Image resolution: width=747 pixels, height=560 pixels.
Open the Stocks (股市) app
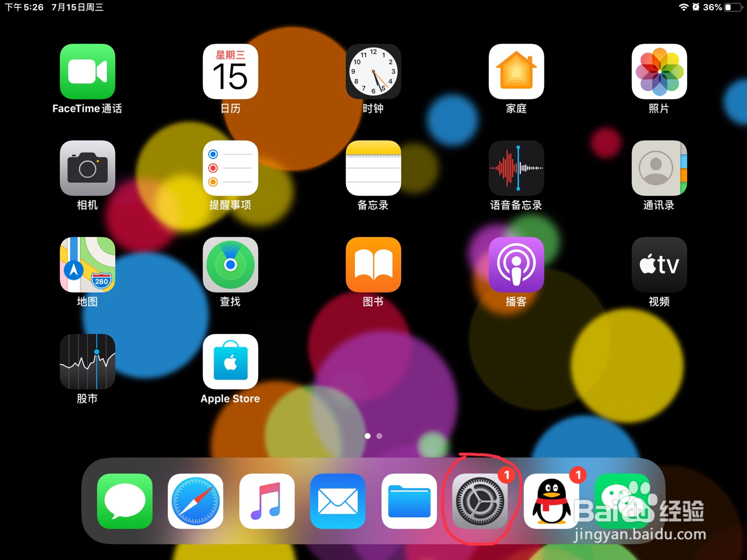(87, 362)
